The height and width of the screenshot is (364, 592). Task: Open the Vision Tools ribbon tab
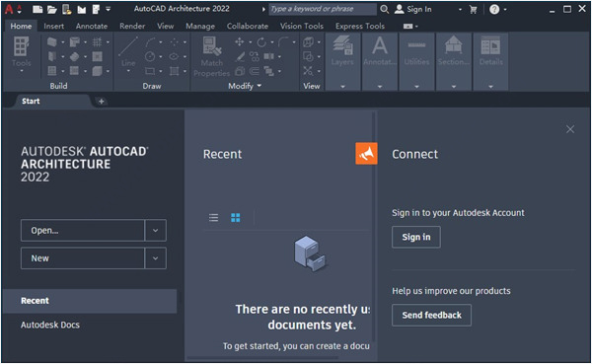tap(301, 26)
